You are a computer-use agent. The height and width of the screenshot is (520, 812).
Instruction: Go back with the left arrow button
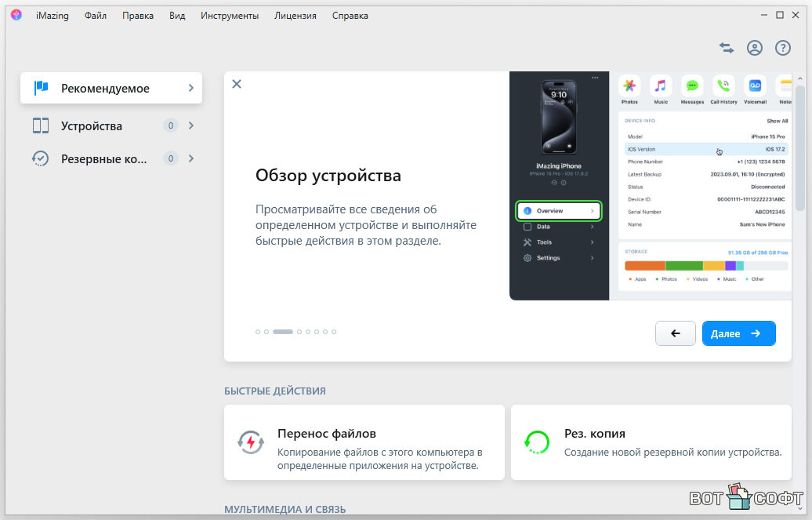[676, 333]
